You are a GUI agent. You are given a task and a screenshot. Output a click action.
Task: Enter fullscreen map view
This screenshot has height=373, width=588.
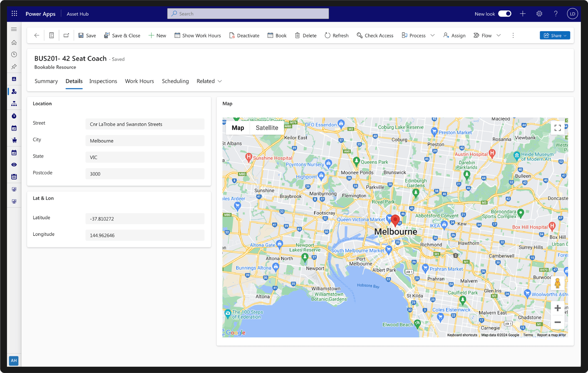pyautogui.click(x=557, y=128)
